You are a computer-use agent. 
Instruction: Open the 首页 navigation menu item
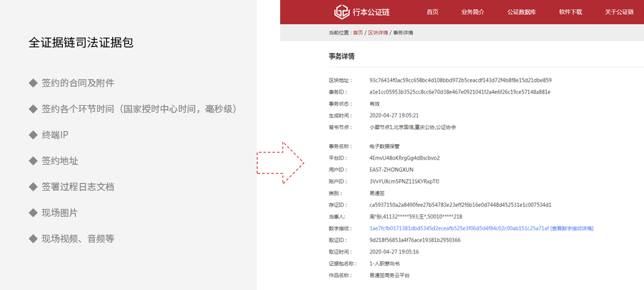pyautogui.click(x=433, y=12)
